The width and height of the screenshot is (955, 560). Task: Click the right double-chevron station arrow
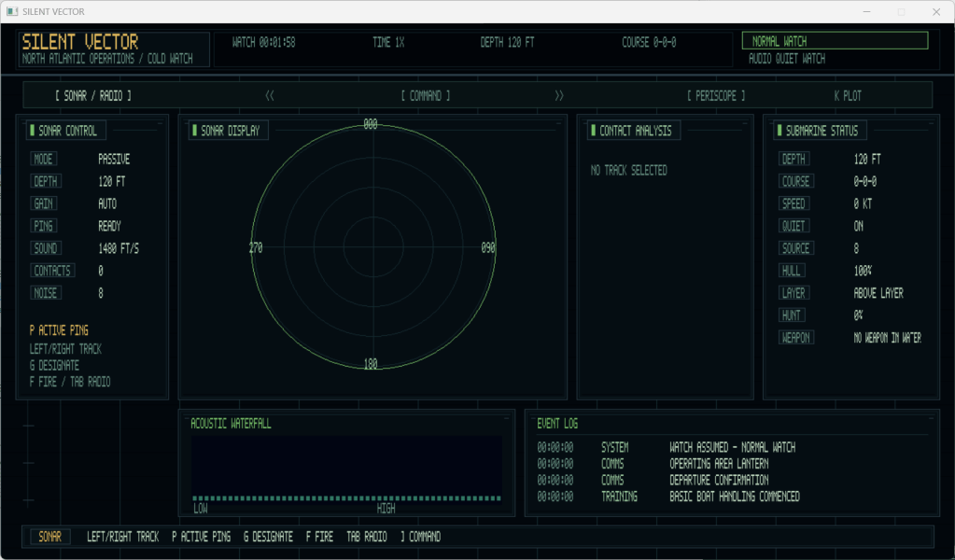(x=559, y=95)
